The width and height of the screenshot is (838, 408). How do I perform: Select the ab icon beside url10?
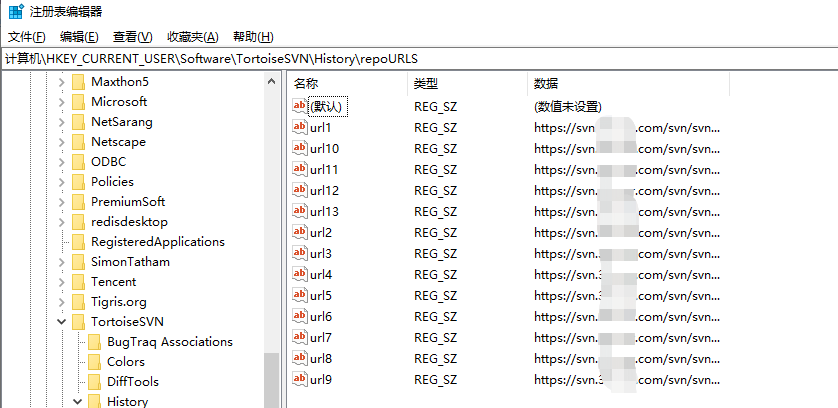[x=300, y=148]
